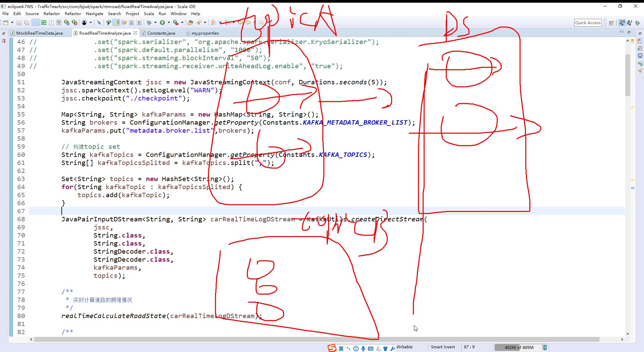Maximize the editor area
644x352 pixels.
[x=629, y=32]
